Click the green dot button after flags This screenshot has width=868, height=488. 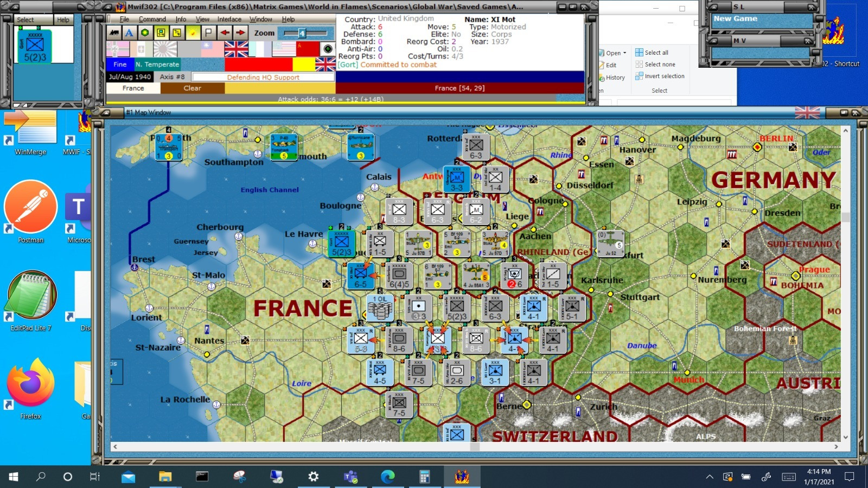[x=328, y=49]
